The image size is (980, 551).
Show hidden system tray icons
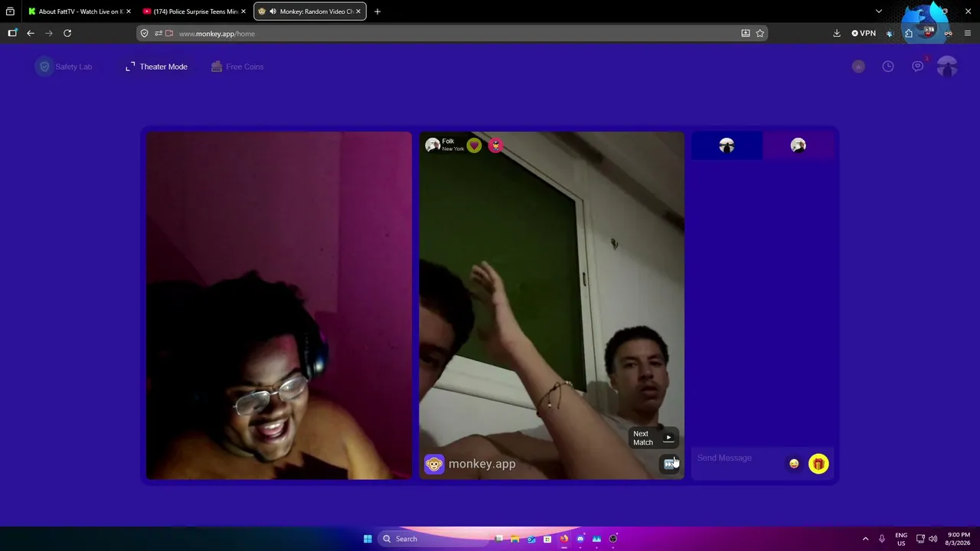865,539
